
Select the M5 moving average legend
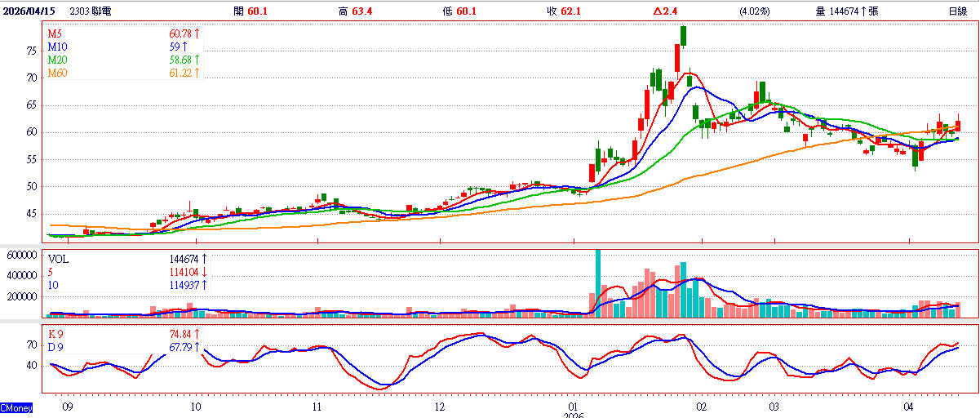click(x=55, y=34)
